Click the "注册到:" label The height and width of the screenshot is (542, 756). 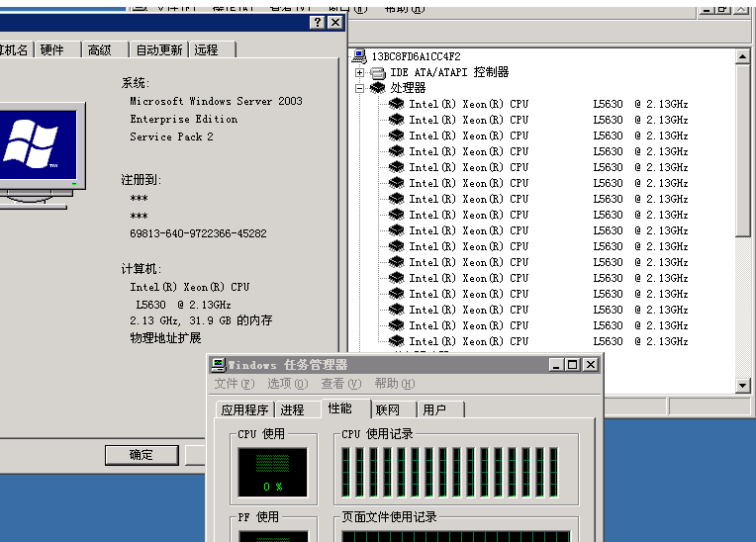(141, 180)
